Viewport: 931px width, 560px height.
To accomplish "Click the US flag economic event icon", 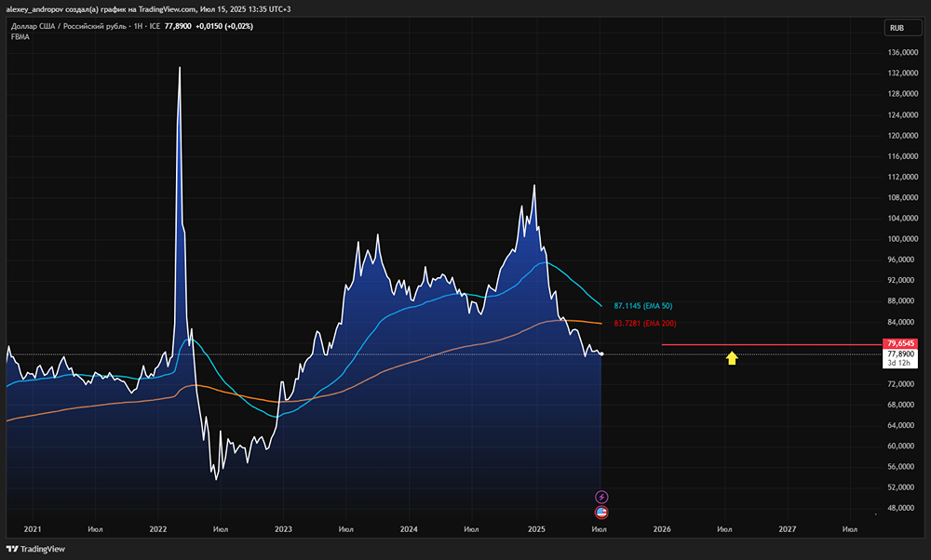I will pyautogui.click(x=601, y=513).
